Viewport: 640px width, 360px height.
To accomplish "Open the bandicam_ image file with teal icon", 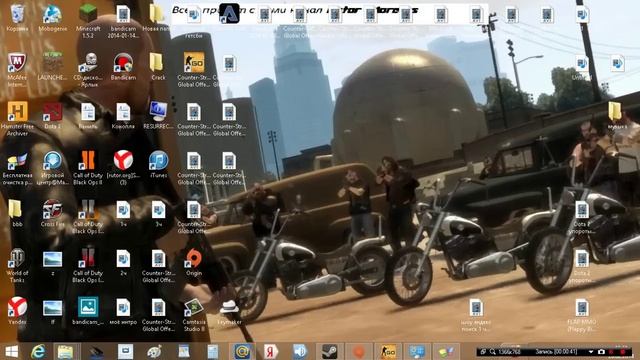I will (88, 311).
